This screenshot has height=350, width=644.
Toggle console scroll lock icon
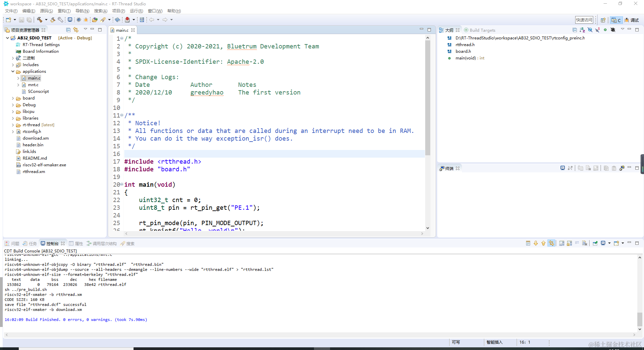point(570,243)
